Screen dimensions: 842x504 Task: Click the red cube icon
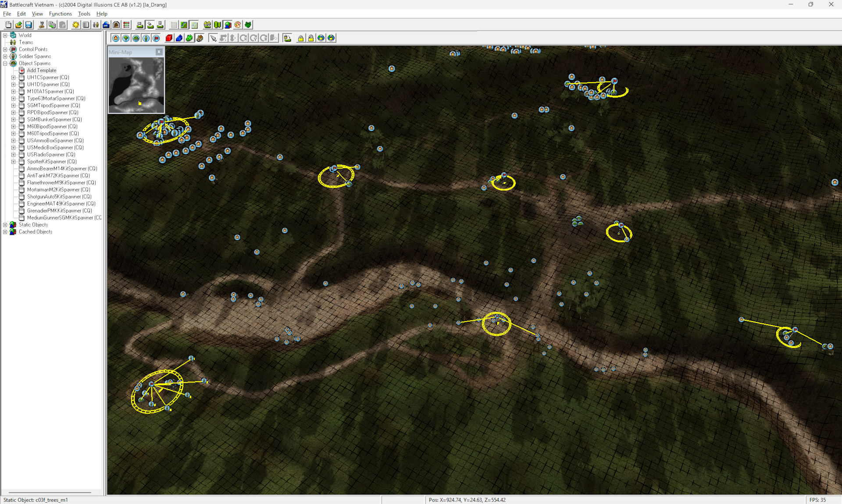pos(169,38)
